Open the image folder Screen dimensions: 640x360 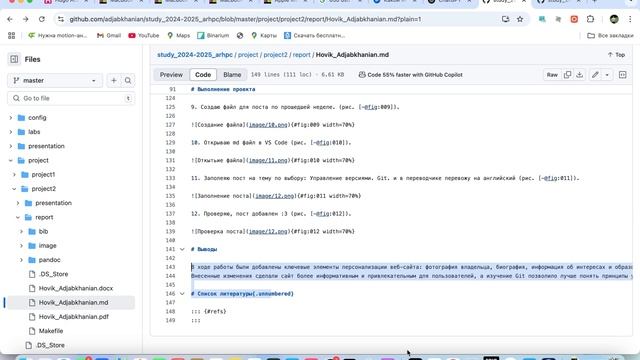tap(47, 246)
